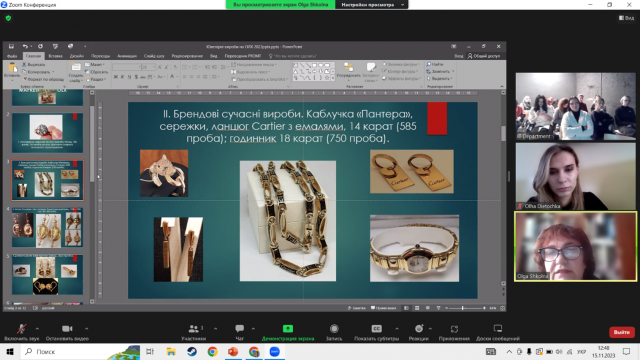Screen dimensions: 640x360
Task: Switch to Slide Sorter view in status bar
Action: (417, 308)
